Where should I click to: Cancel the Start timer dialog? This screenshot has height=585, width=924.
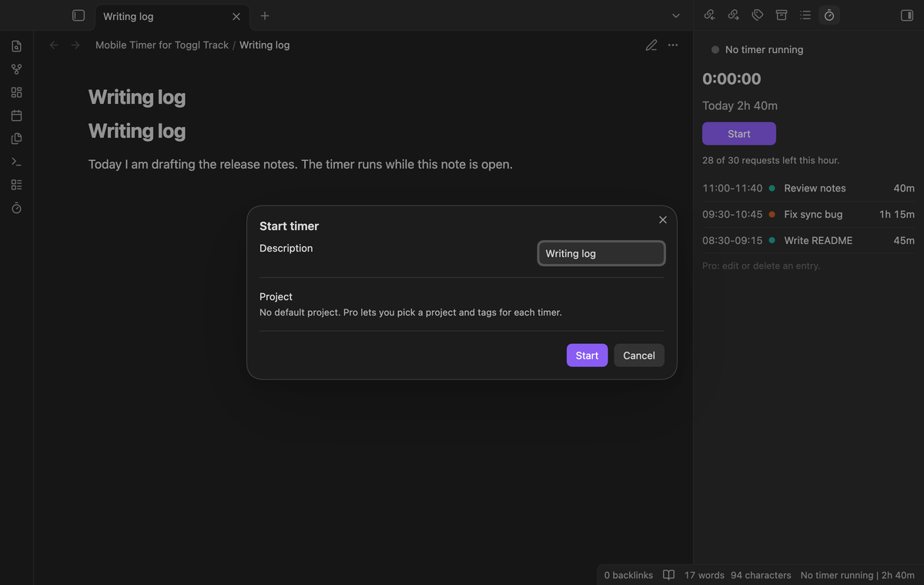[639, 356]
